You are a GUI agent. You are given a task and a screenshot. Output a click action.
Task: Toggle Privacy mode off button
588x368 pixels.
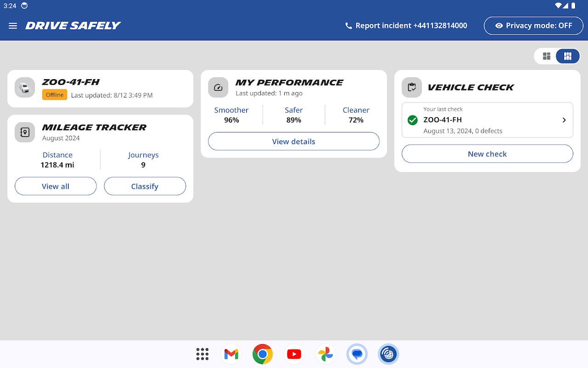(x=534, y=26)
